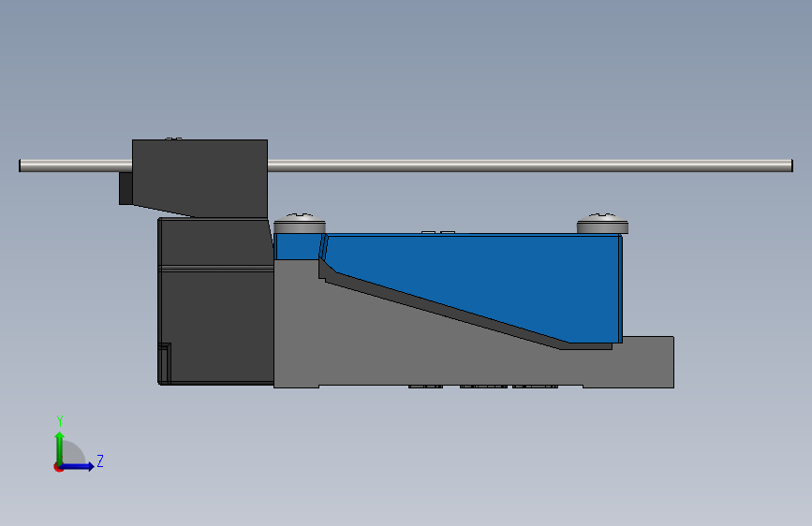Select the small blue section under left screw
Image resolution: width=812 pixels, height=526 pixels.
click(297, 246)
